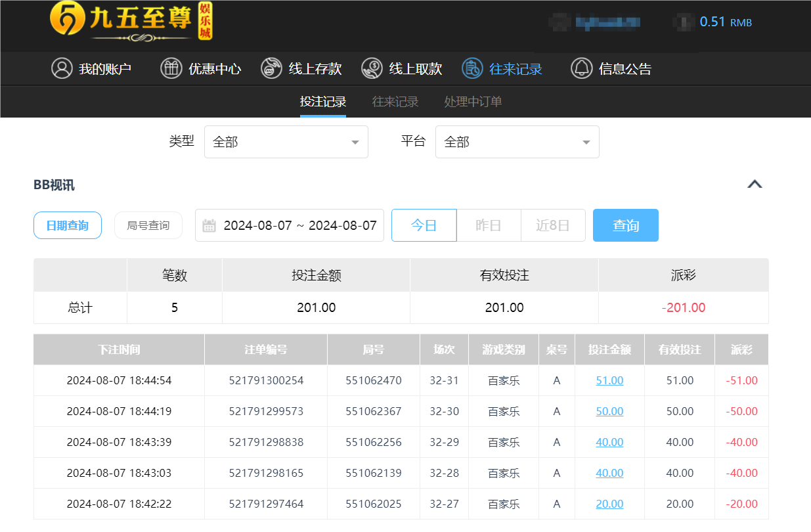Screen dimensions: 811x532
Task: Select the 线上存款 deposit icon
Action: [x=271, y=68]
